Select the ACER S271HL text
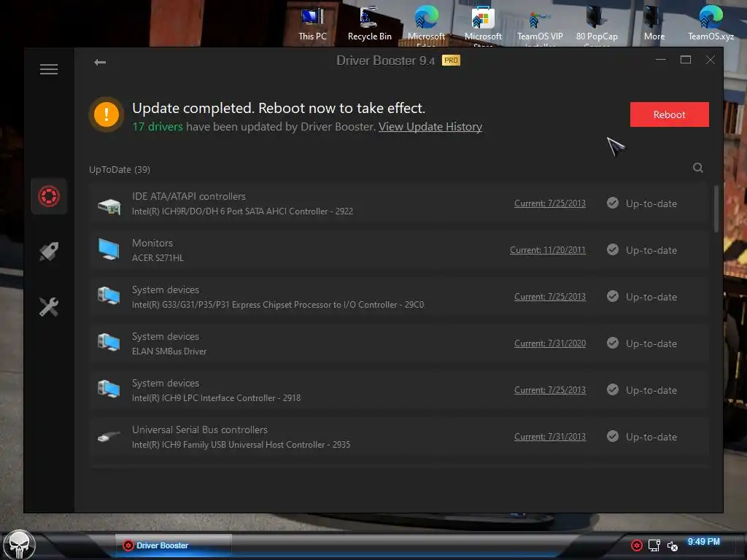The width and height of the screenshot is (747, 560). (158, 258)
